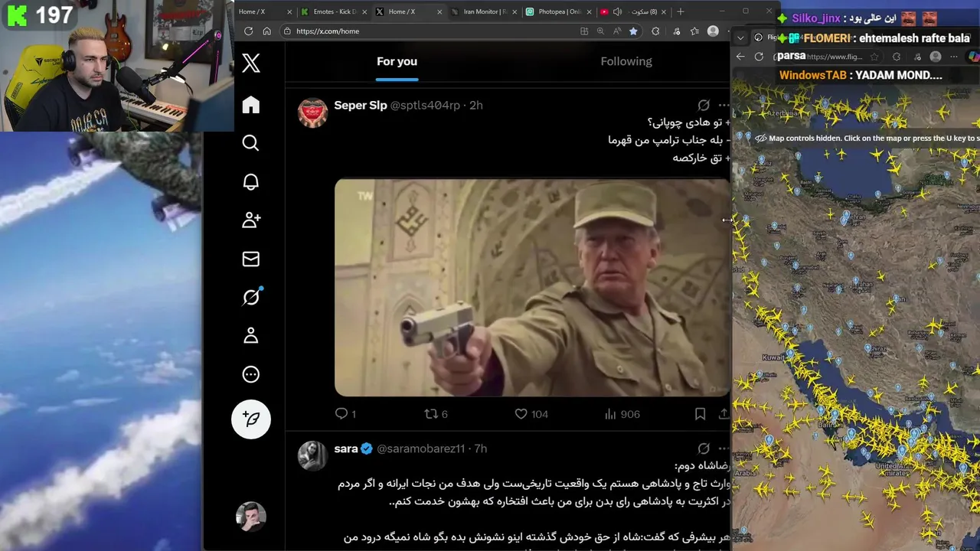Open @sptls404rp handle link
The height and width of the screenshot is (551, 980).
point(425,105)
